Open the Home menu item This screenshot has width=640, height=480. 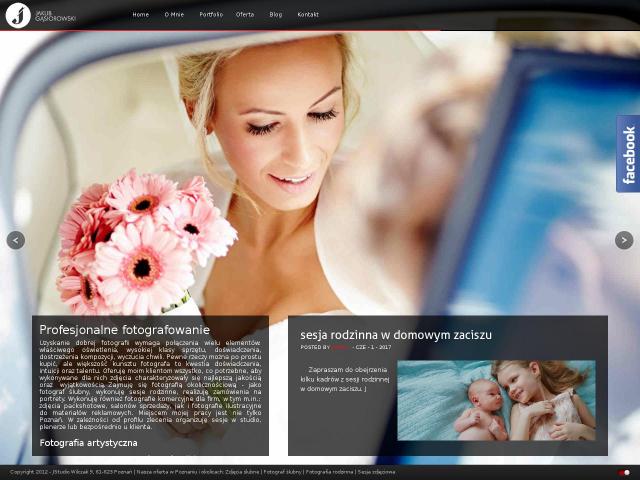point(140,14)
